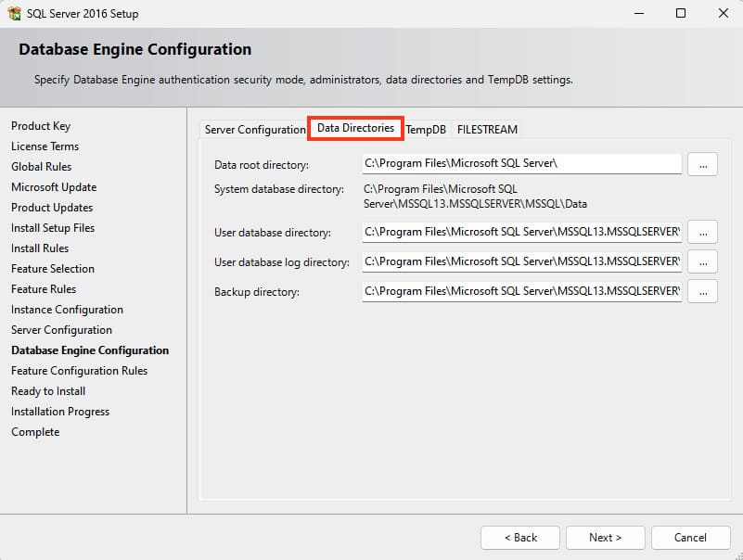Open the Server Configuration tab

(x=254, y=130)
